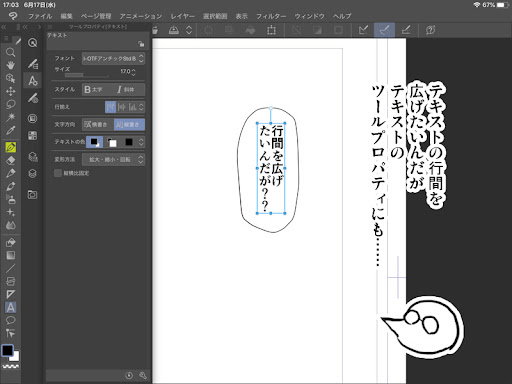Enable the keep aspect ratio checkbox
Screen dimensions: 512x384
coord(58,173)
